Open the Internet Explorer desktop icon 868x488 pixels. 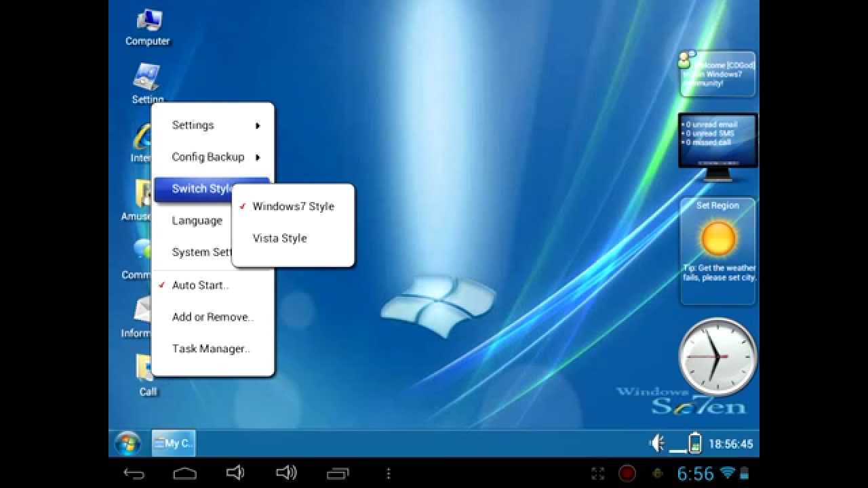(141, 144)
